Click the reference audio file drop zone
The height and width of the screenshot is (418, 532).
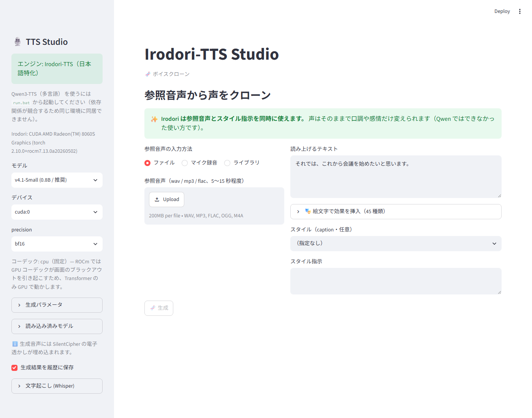pos(214,206)
